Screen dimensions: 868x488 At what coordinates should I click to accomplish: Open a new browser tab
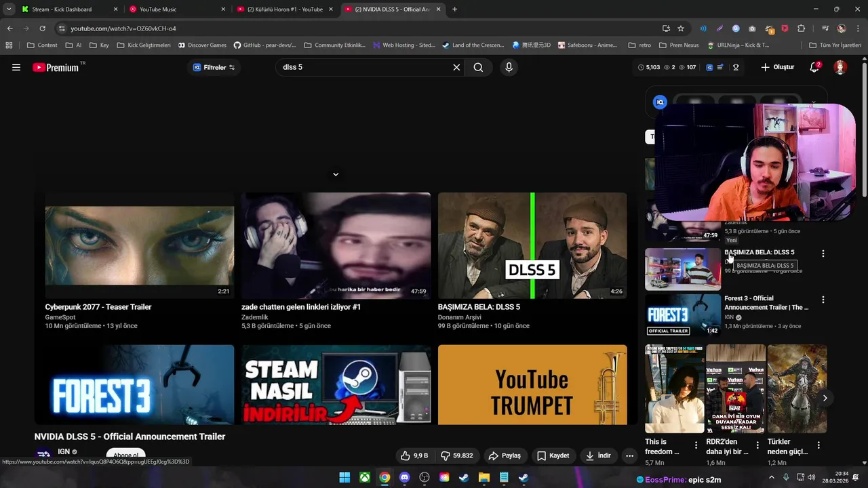(454, 9)
